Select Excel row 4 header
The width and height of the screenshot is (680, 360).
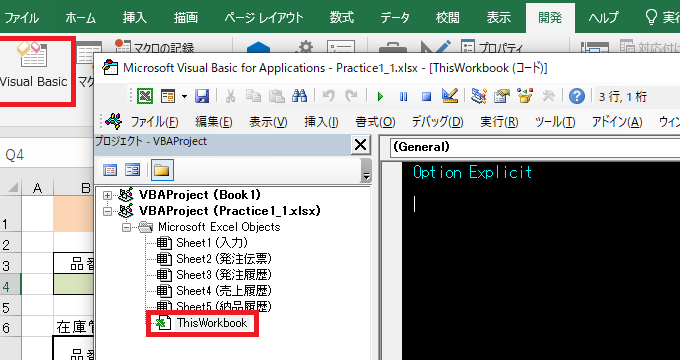pyautogui.click(x=10, y=286)
